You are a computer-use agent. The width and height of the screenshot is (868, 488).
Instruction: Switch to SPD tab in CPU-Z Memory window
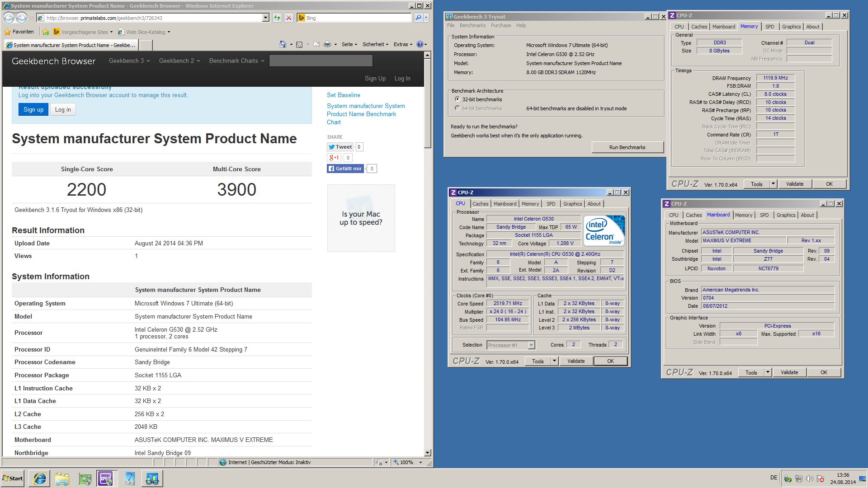click(x=769, y=27)
